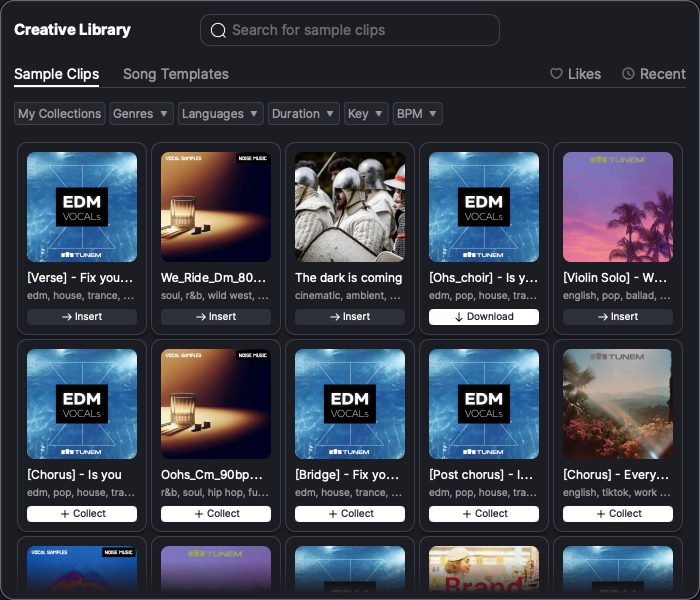Select the "Oohs_Cm_90bp…" clip title
The image size is (700, 600).
[x=212, y=475]
